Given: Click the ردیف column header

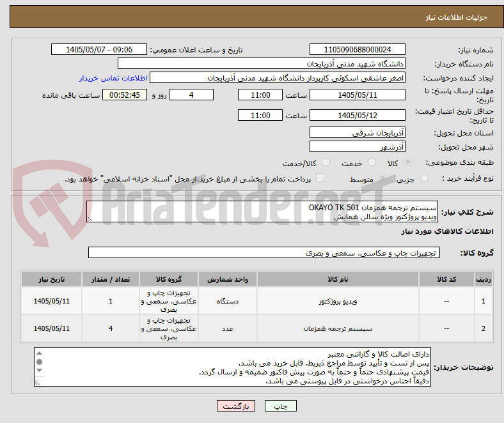Looking at the screenshot, I should pos(483,279).
